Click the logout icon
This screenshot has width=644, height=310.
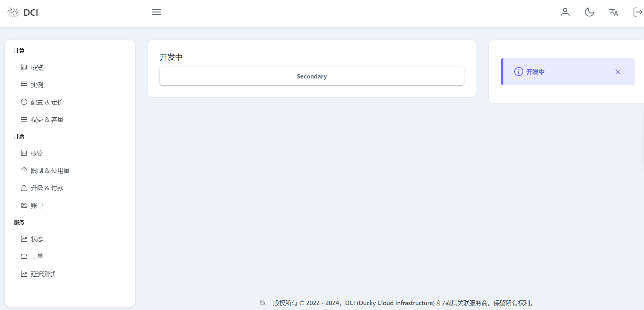coord(637,12)
